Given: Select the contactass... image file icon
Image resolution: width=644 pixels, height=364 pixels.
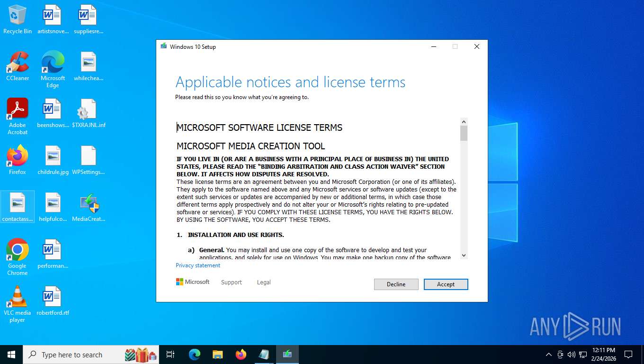Looking at the screenshot, I should (x=18, y=207).
